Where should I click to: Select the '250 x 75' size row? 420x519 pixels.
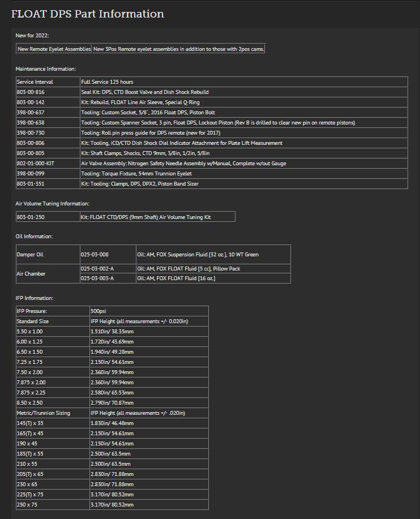(113, 505)
